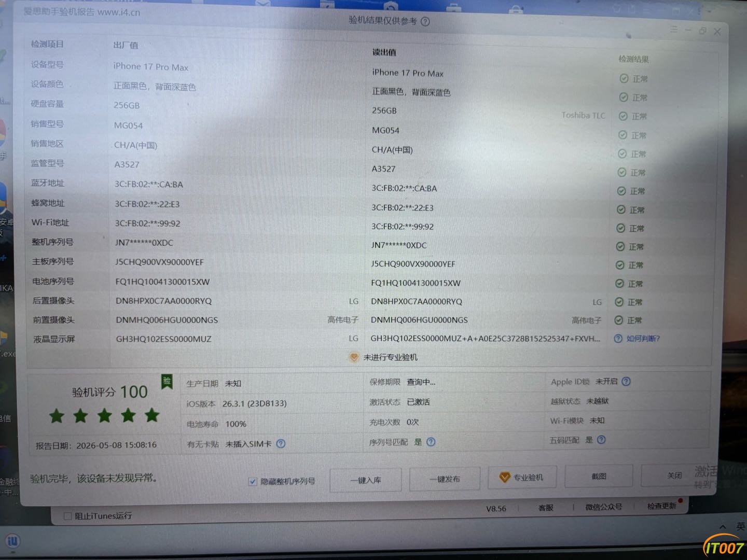
Task: Click the JN7******0XDC value under 读出值
Action: [x=399, y=245]
